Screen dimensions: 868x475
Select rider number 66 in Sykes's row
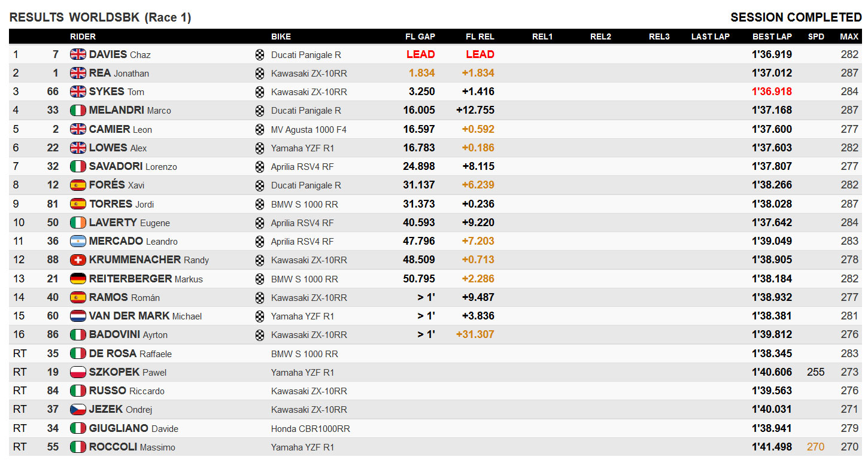tap(53, 92)
